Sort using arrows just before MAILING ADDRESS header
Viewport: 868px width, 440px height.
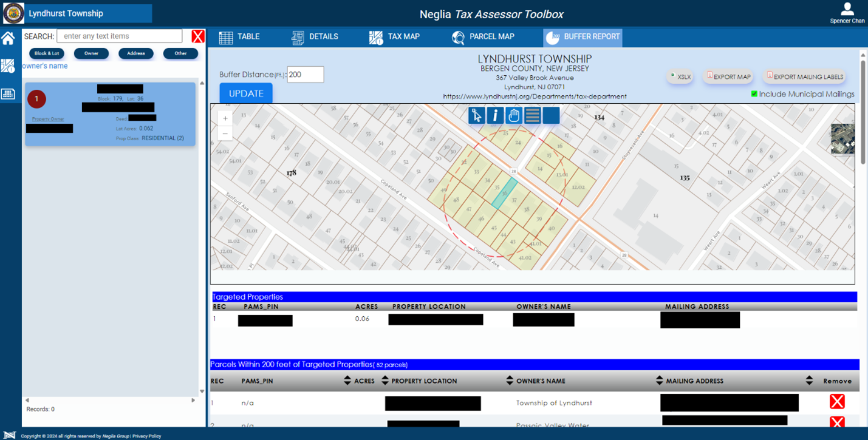click(x=660, y=381)
